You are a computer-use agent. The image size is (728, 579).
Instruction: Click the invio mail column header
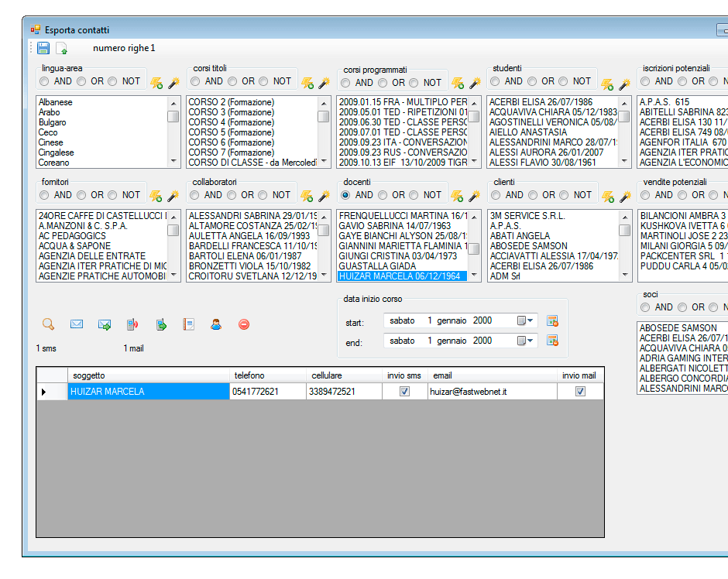tap(580, 375)
